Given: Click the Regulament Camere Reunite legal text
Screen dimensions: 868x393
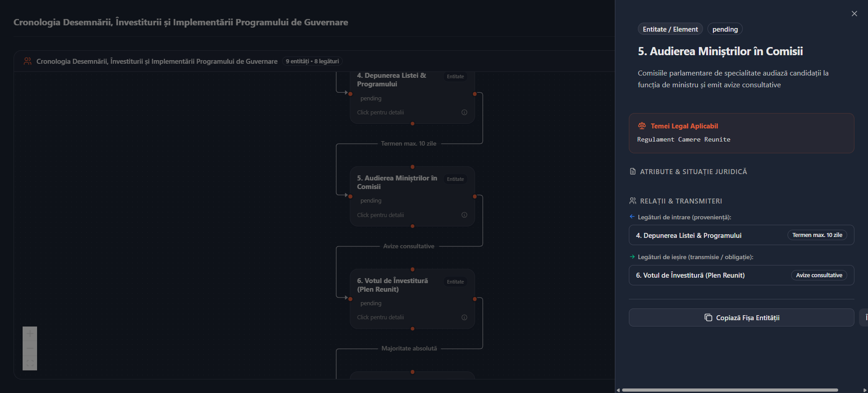Looking at the screenshot, I should [x=684, y=139].
